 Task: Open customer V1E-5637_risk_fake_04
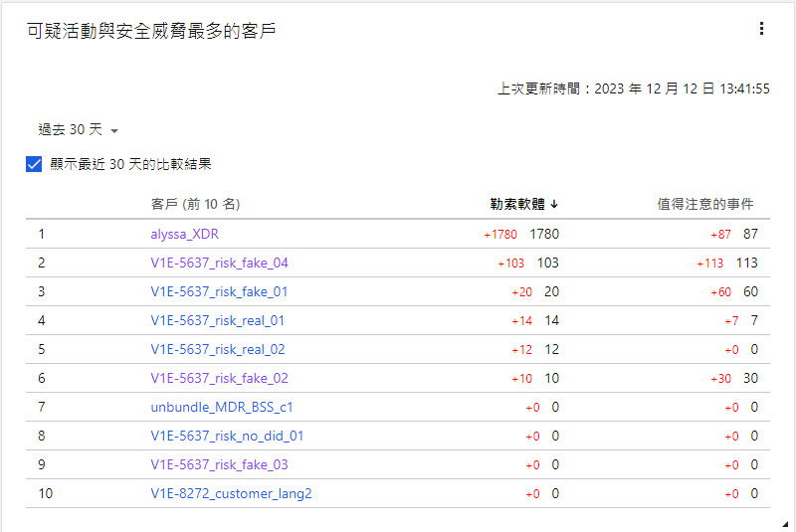coord(219,263)
